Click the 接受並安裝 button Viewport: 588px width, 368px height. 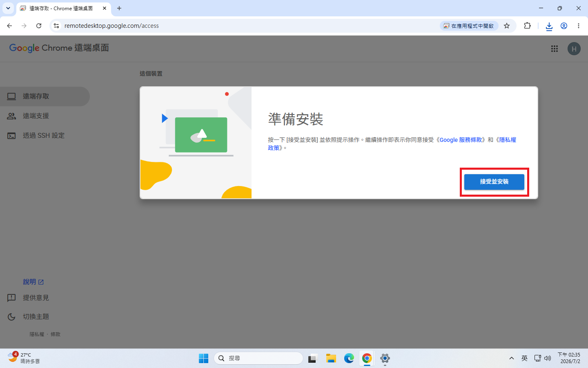pos(494,182)
